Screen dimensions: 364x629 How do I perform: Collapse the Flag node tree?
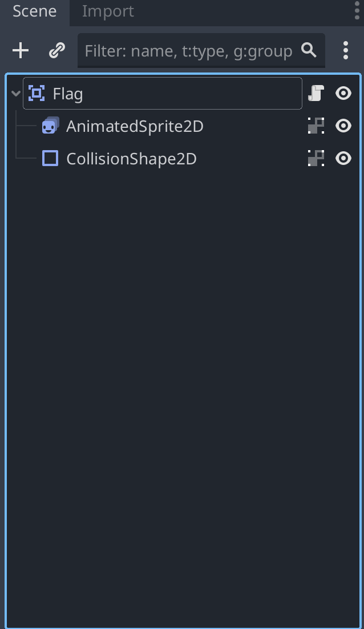16,94
